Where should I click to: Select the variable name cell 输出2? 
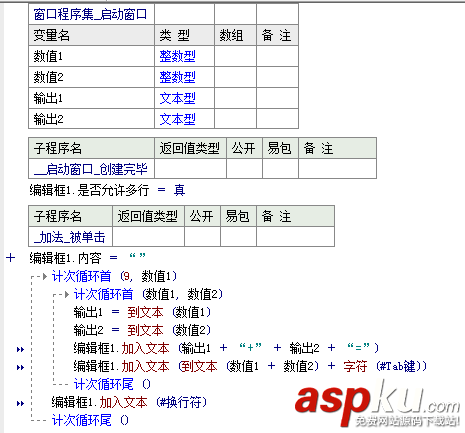(x=91, y=119)
